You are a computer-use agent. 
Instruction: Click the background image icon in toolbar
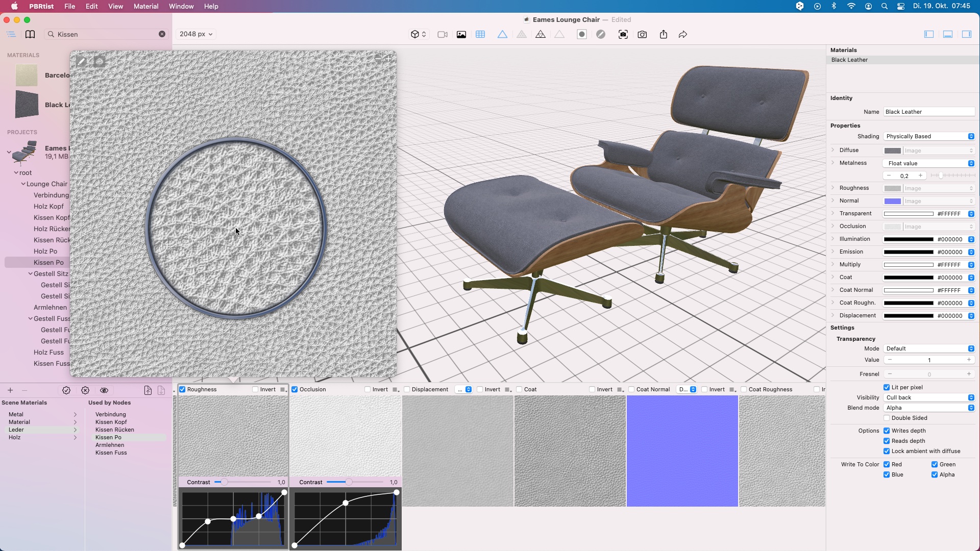pyautogui.click(x=461, y=34)
